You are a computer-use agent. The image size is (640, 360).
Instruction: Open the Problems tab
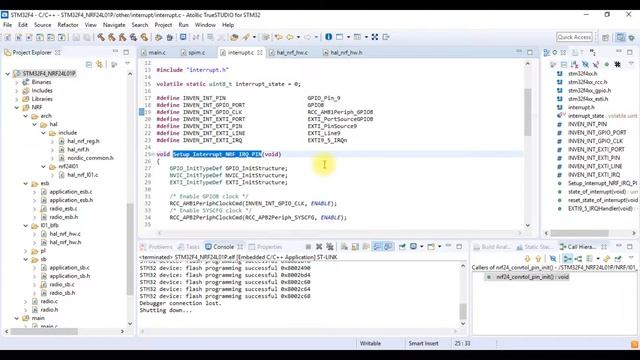click(x=157, y=247)
